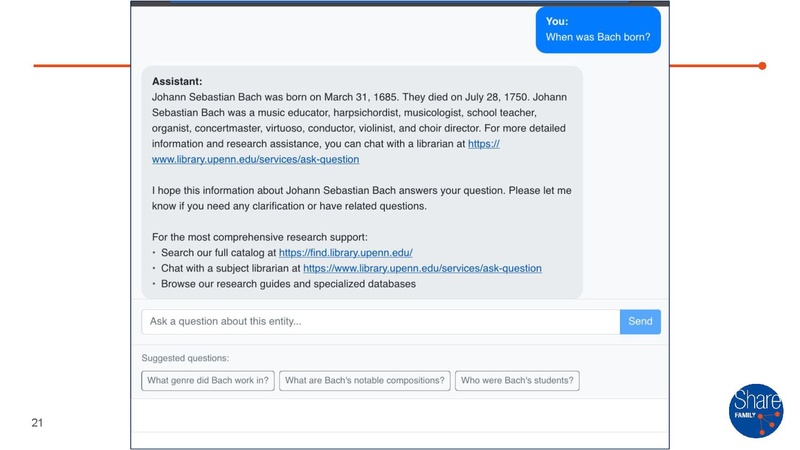Open the ask-question link in the subject librarian bullet
Viewport: 800px width, 450px height.
point(422,269)
